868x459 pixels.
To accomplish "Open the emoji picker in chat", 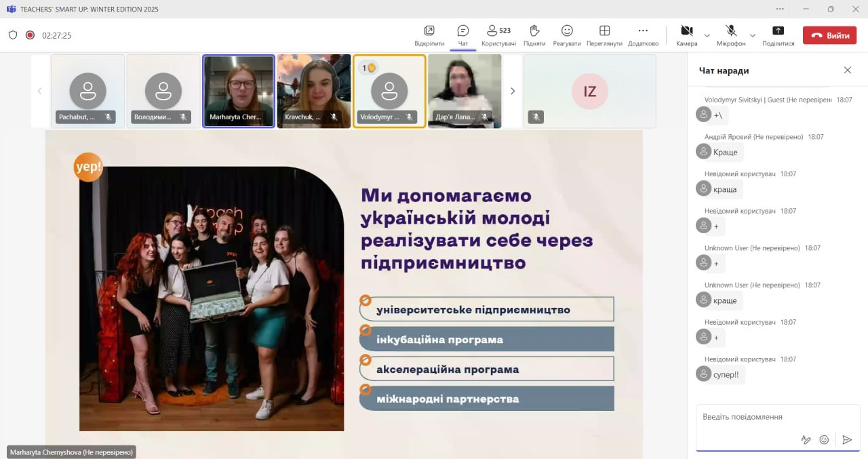I will [x=824, y=439].
